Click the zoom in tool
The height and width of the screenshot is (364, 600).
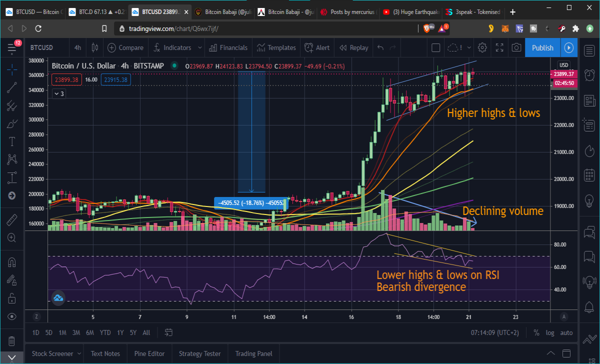coord(12,237)
